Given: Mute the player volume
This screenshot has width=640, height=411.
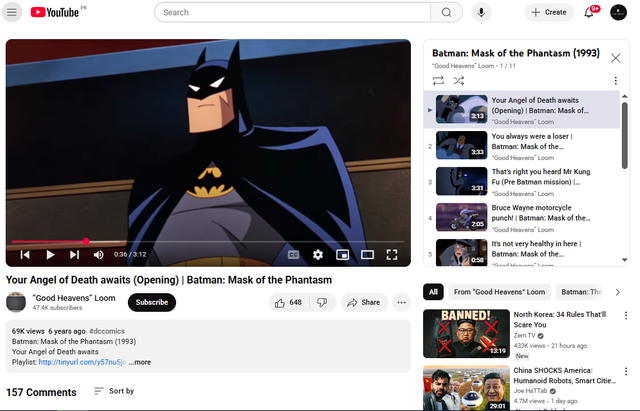Looking at the screenshot, I should 98,255.
